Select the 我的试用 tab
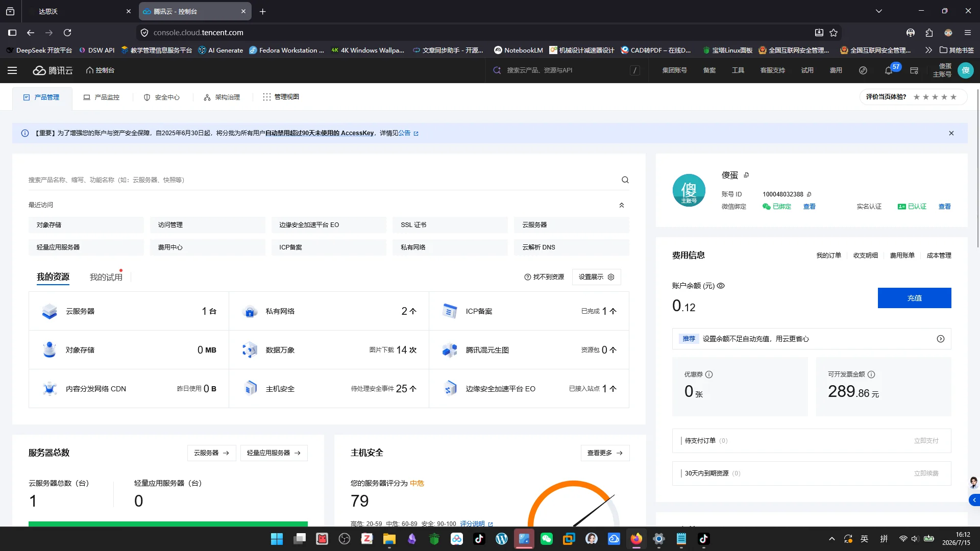The height and width of the screenshot is (551, 980). point(106,277)
